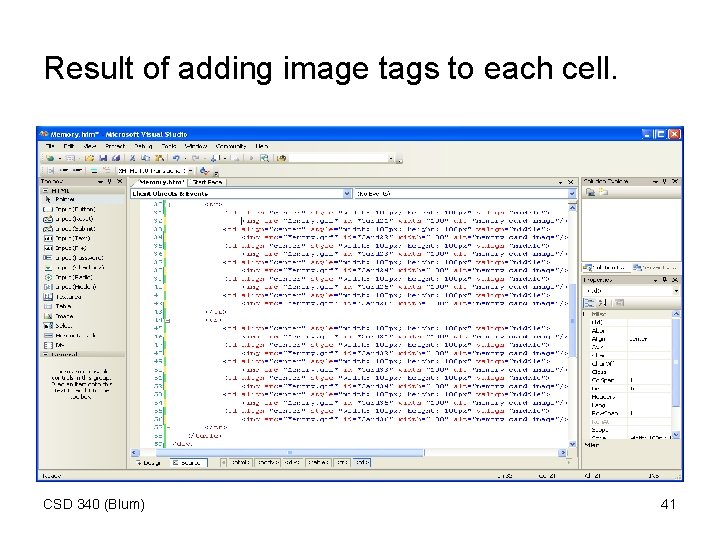Viewport: 720px width, 540px height.
Task: Click the Paste icon in toolbar
Action: (x=159, y=158)
